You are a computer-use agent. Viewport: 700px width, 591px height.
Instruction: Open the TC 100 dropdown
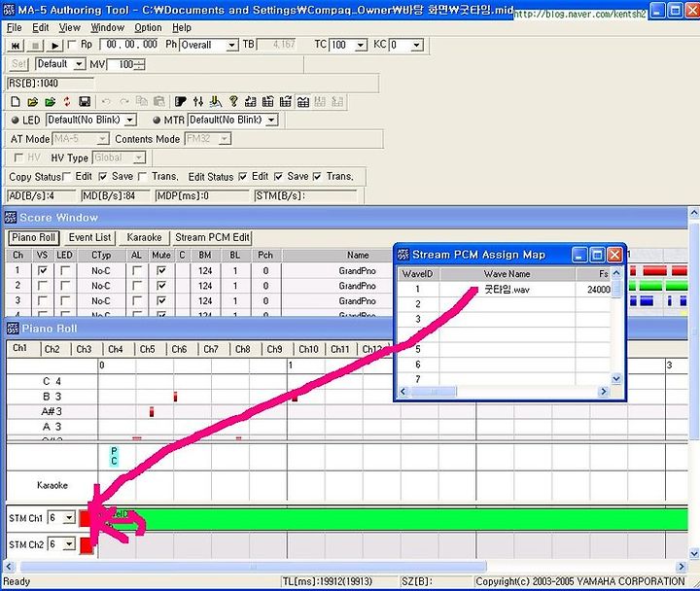click(x=361, y=45)
